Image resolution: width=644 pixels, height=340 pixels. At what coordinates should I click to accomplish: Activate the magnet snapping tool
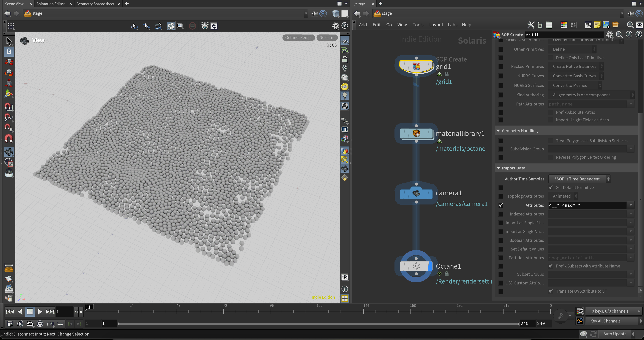click(x=9, y=139)
